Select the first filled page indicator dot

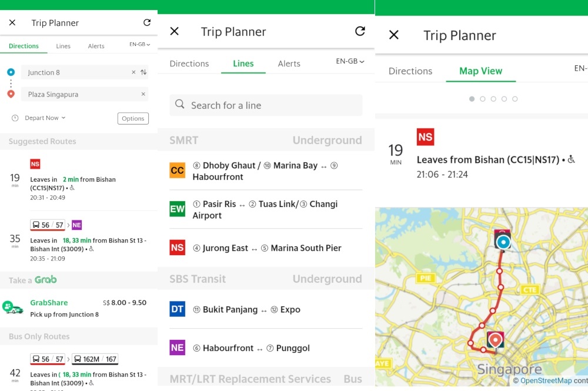[x=472, y=99]
